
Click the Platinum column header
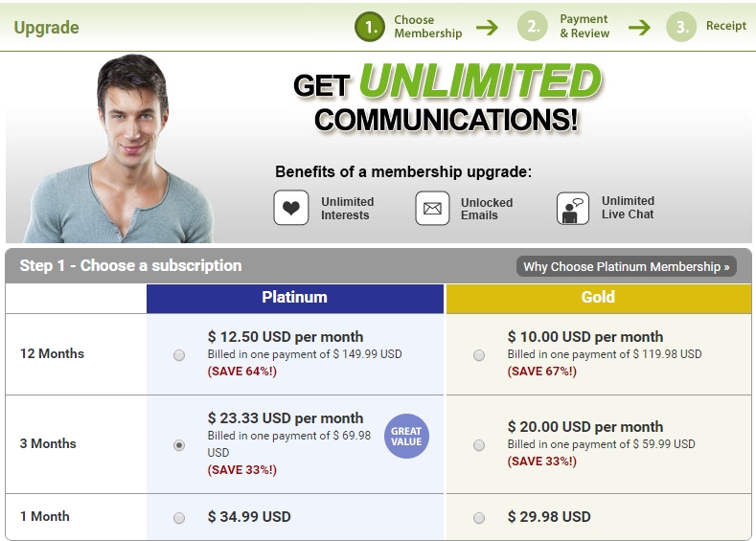point(295,298)
